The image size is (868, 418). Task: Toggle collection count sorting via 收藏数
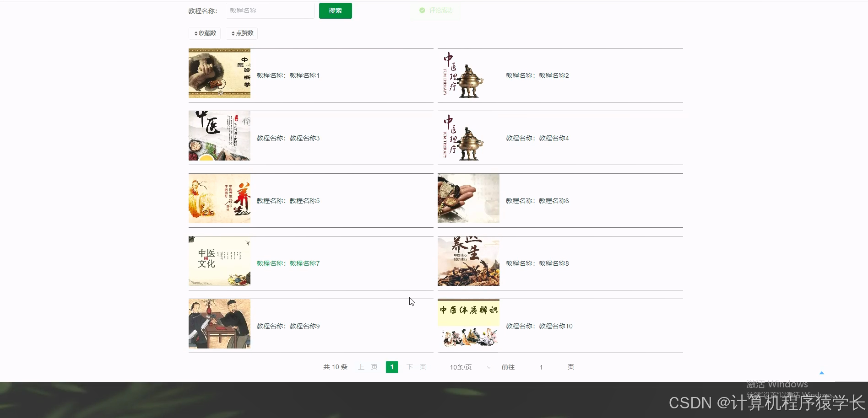[x=205, y=33]
